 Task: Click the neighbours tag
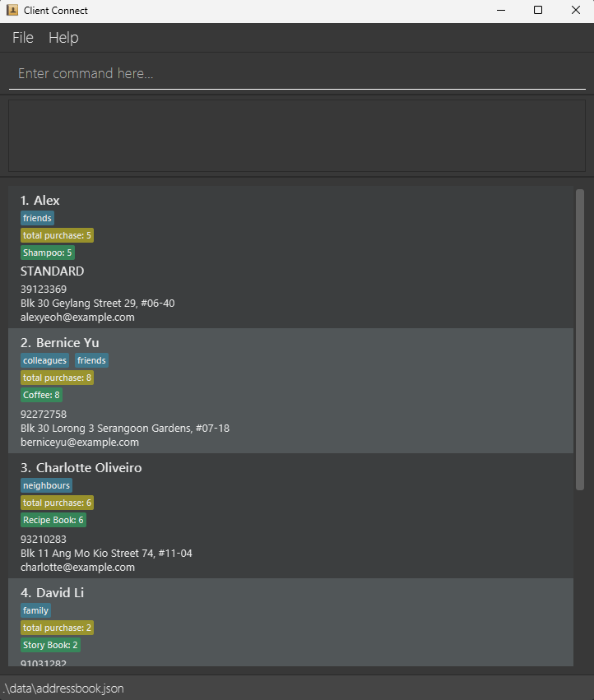coord(46,485)
